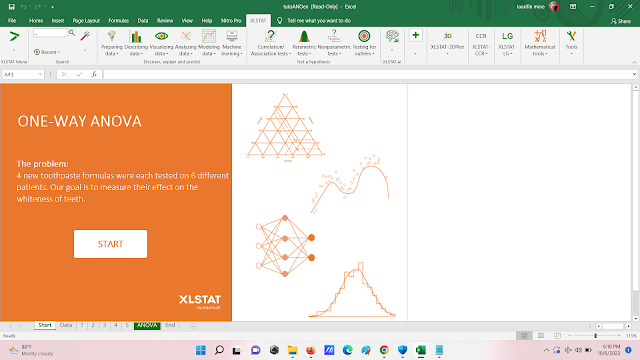Image resolution: width=640 pixels, height=360 pixels.
Task: Click the XLSTAT.ai brain icon
Action: coord(392,36)
